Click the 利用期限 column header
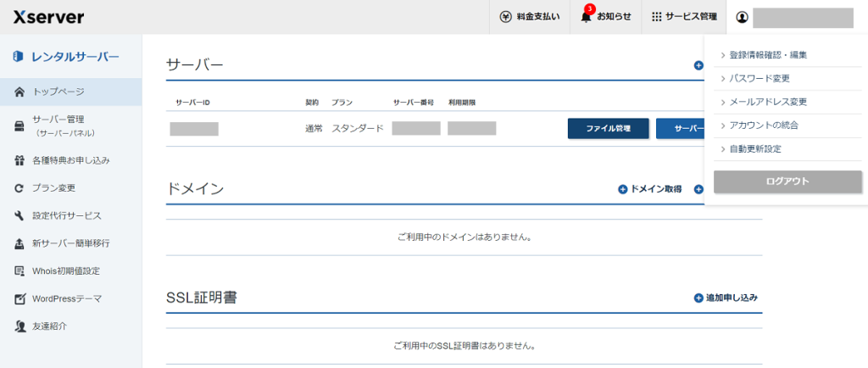This screenshot has width=868, height=368. 462,103
